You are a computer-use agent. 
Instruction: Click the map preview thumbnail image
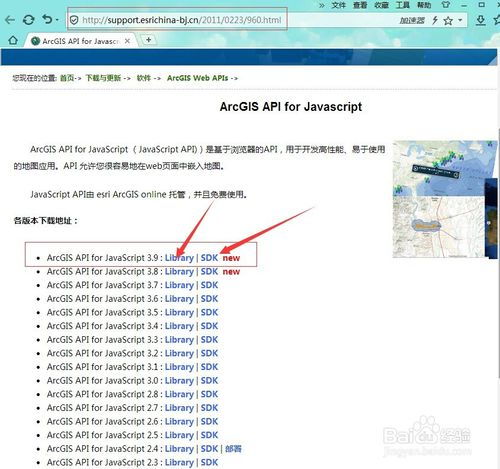coord(445,199)
